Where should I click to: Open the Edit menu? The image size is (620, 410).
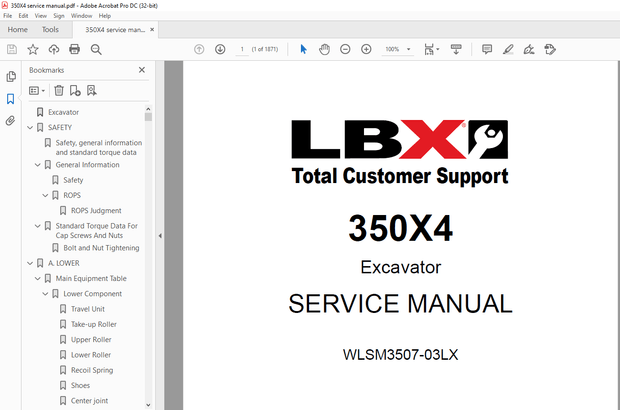coord(23,16)
